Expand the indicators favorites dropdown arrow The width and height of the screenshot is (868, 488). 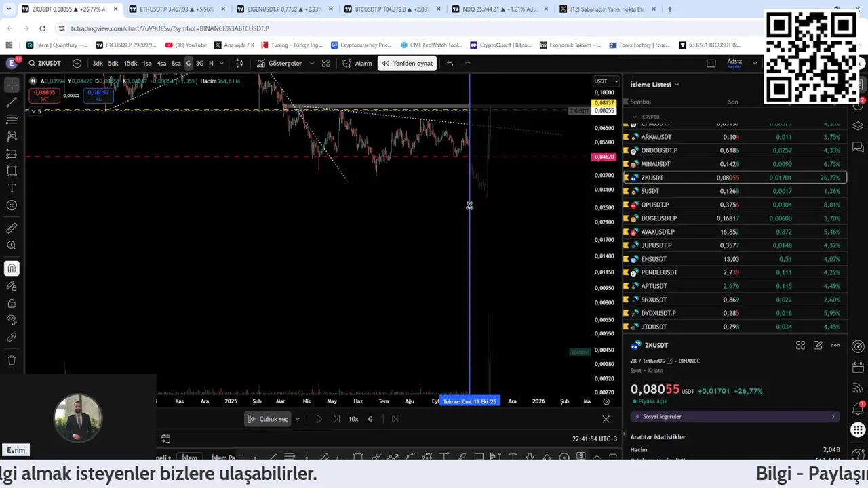pos(311,63)
